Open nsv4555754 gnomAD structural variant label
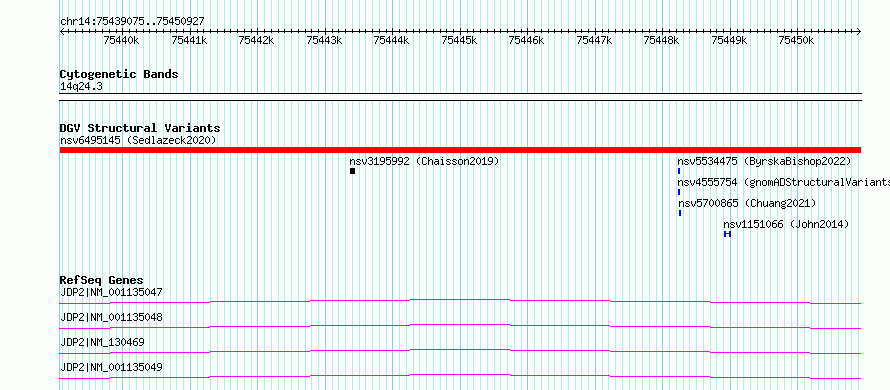Screen dimensions: 890x390 (x=783, y=182)
